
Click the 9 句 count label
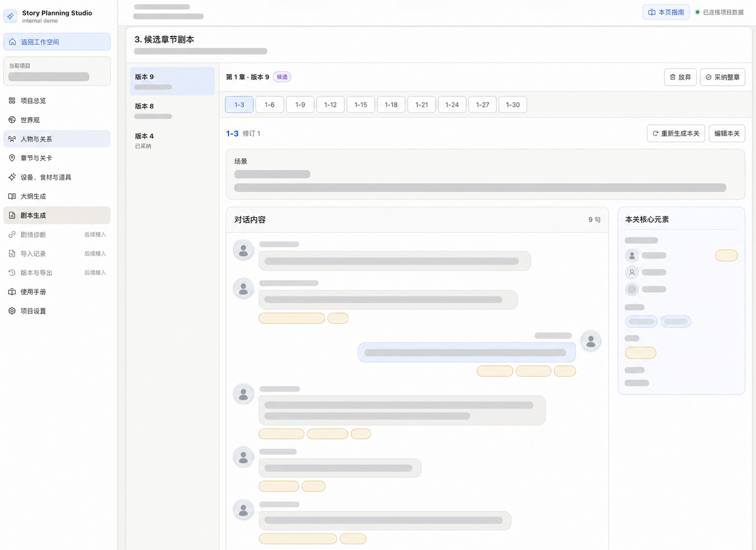(594, 219)
